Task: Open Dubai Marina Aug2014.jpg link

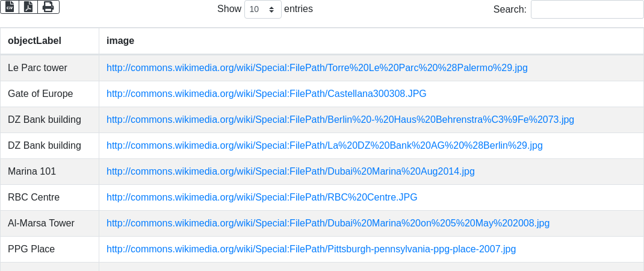Action: (290, 172)
